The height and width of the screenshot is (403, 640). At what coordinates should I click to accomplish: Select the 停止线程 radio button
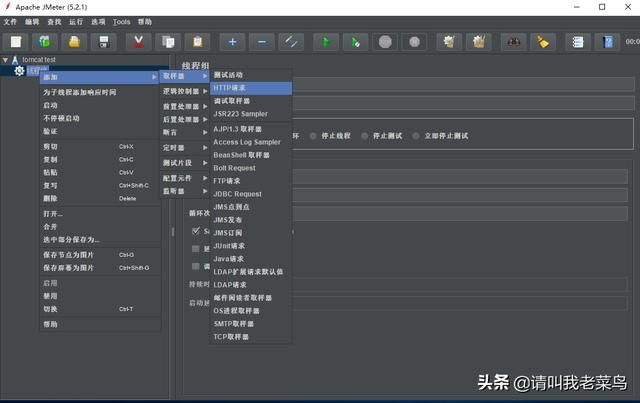click(x=313, y=136)
